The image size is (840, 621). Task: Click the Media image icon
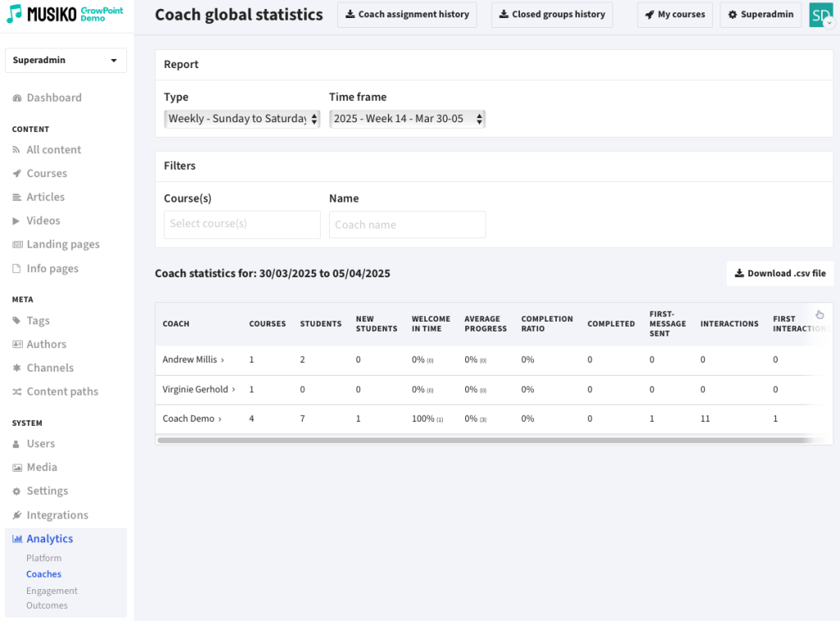pyautogui.click(x=17, y=468)
